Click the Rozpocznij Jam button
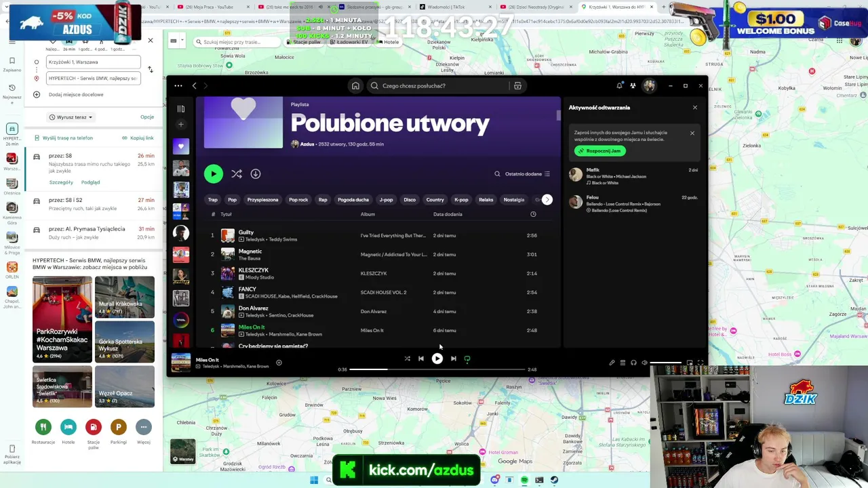 599,151
